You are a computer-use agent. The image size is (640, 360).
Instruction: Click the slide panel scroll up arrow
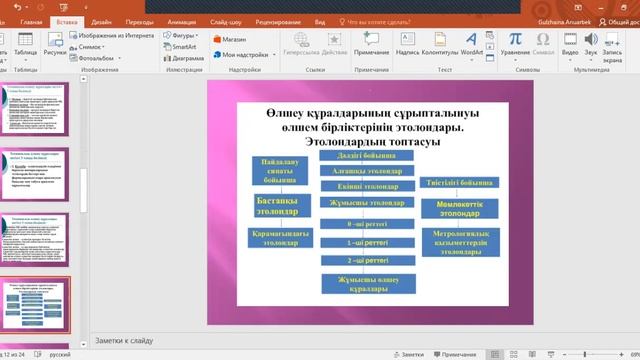(84, 79)
